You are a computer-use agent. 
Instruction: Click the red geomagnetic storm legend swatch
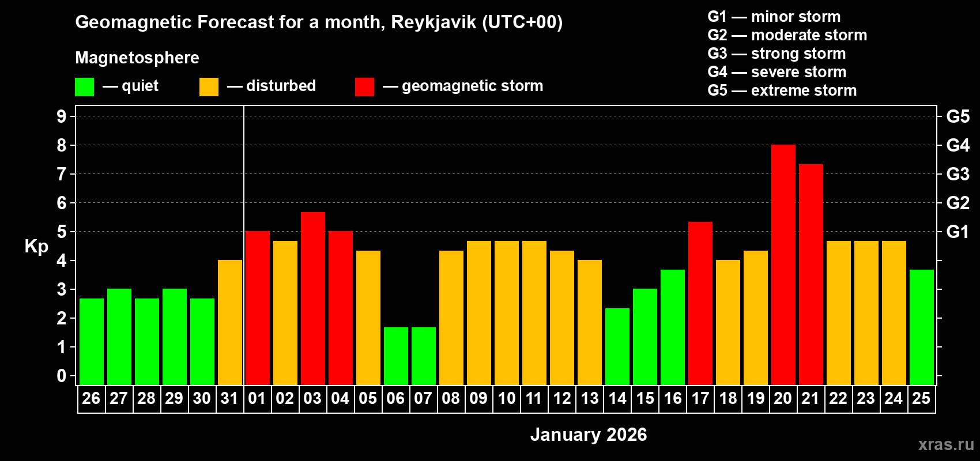tap(364, 87)
